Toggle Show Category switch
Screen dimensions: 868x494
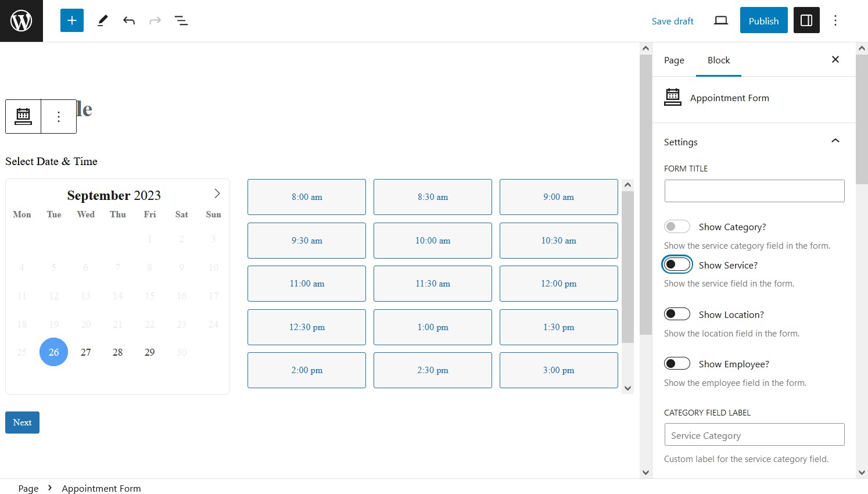pyautogui.click(x=677, y=227)
